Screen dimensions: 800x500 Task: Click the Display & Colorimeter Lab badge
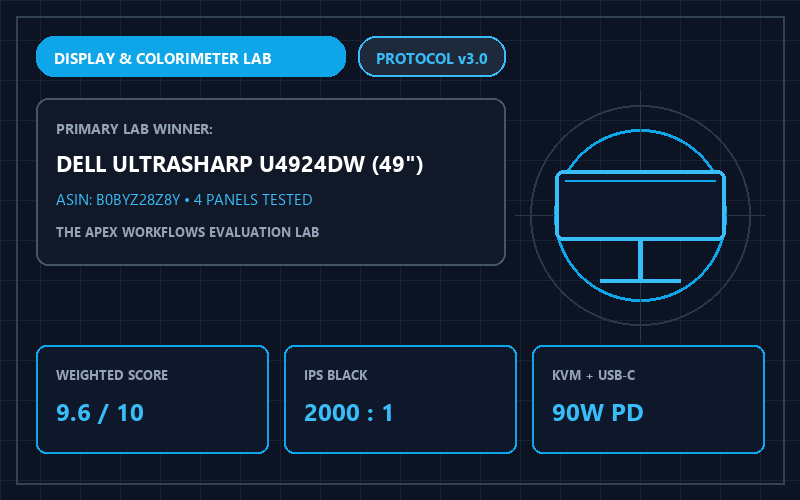tap(191, 57)
